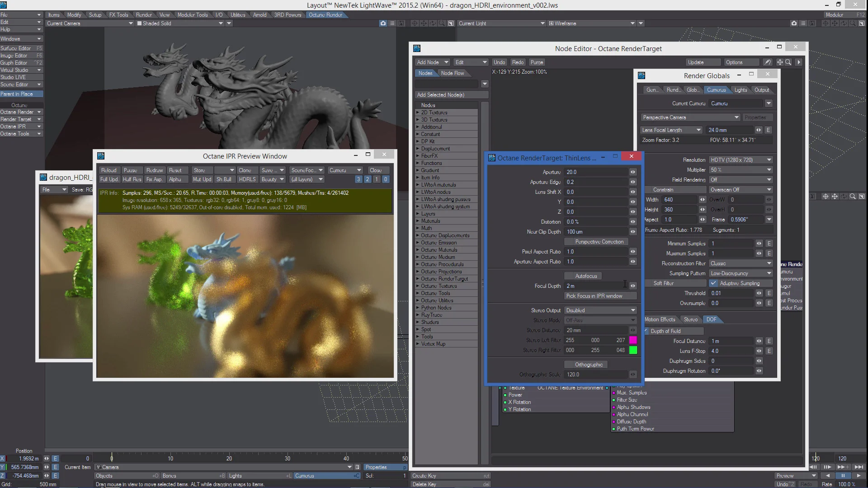Click Focal Depth input field in ThinLens
The height and width of the screenshot is (488, 868).
pyautogui.click(x=594, y=286)
